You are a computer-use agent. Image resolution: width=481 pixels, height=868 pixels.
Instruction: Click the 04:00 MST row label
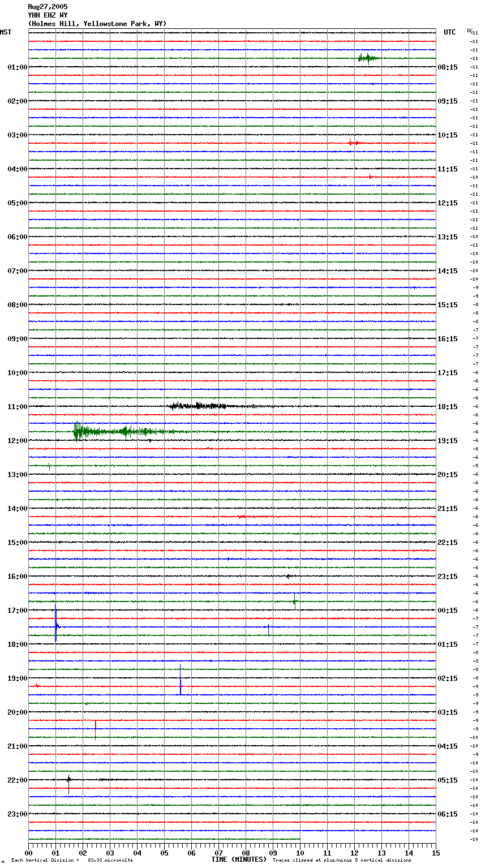(x=18, y=169)
